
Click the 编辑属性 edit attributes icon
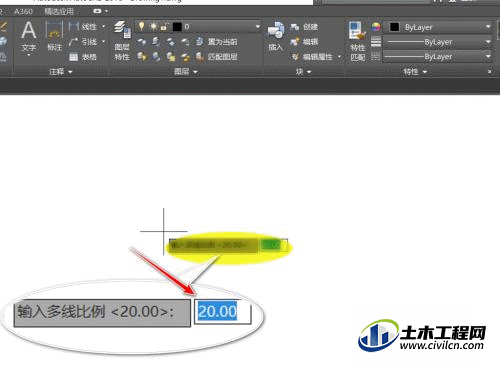295,57
